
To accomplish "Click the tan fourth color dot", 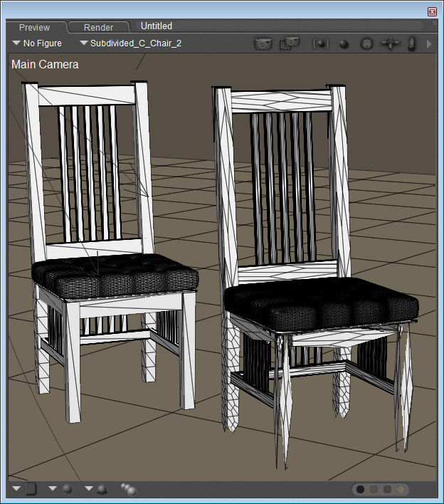I will (x=401, y=489).
